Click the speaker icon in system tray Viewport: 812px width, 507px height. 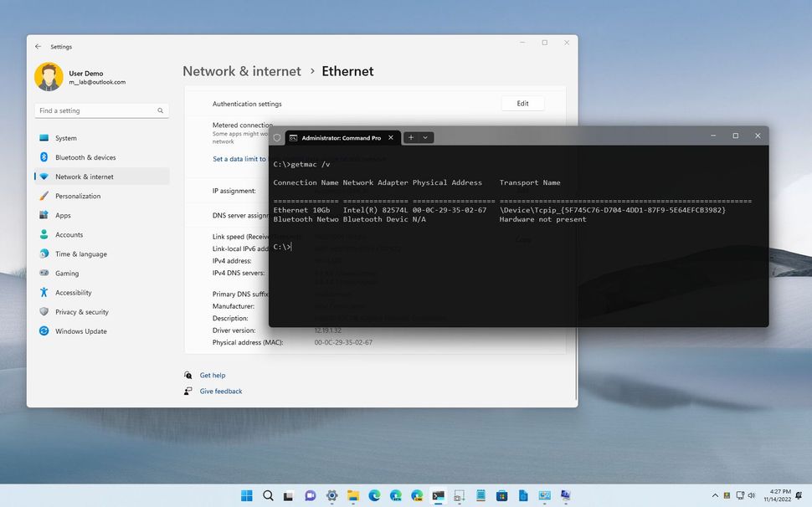pos(751,496)
